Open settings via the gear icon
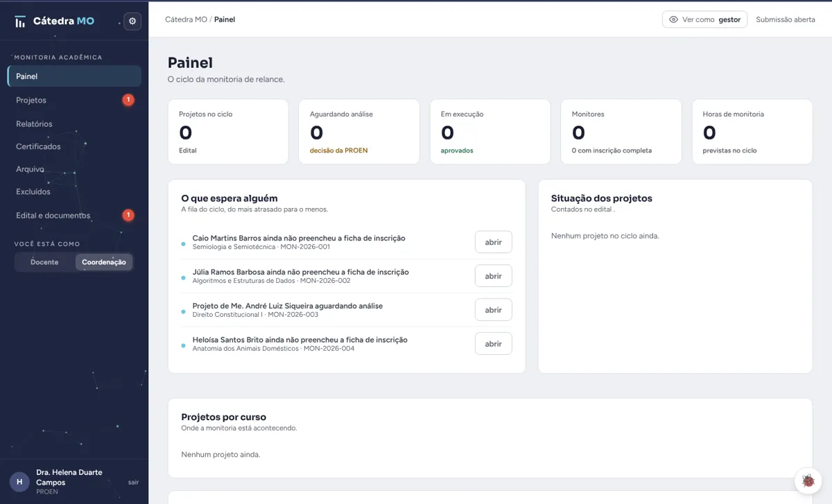Viewport: 832px width, 504px height. coord(132,21)
